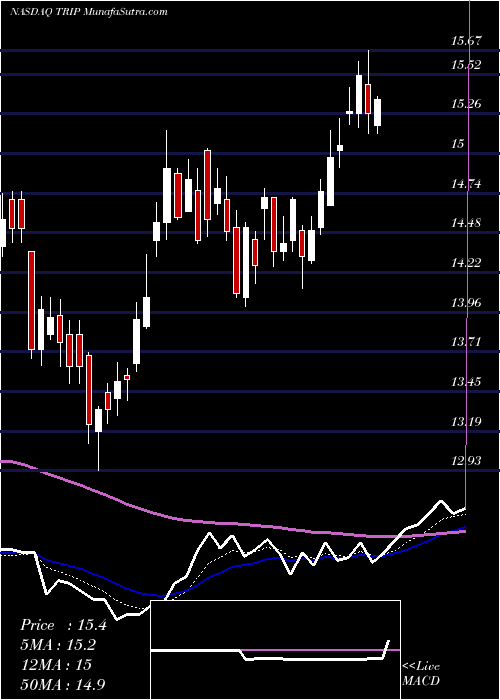Click the 14.48 price axis label
Image resolution: width=500 pixels, height=700 pixels.
(x=466, y=223)
